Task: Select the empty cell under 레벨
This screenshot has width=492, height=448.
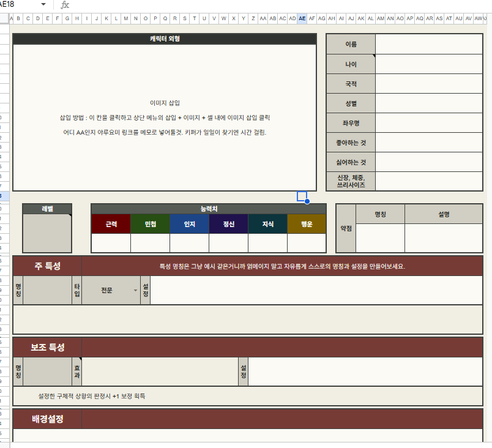Action: (47, 233)
